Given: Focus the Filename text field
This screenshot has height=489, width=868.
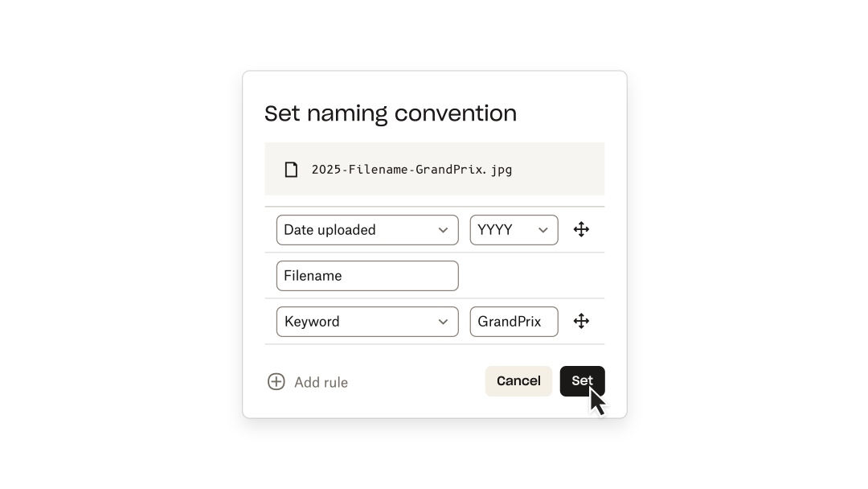Looking at the screenshot, I should coord(366,276).
